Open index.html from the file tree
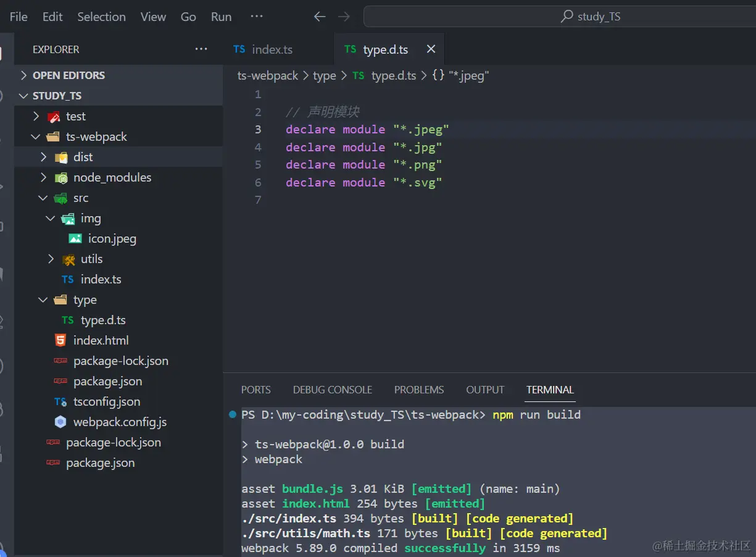756x557 pixels. (x=101, y=340)
